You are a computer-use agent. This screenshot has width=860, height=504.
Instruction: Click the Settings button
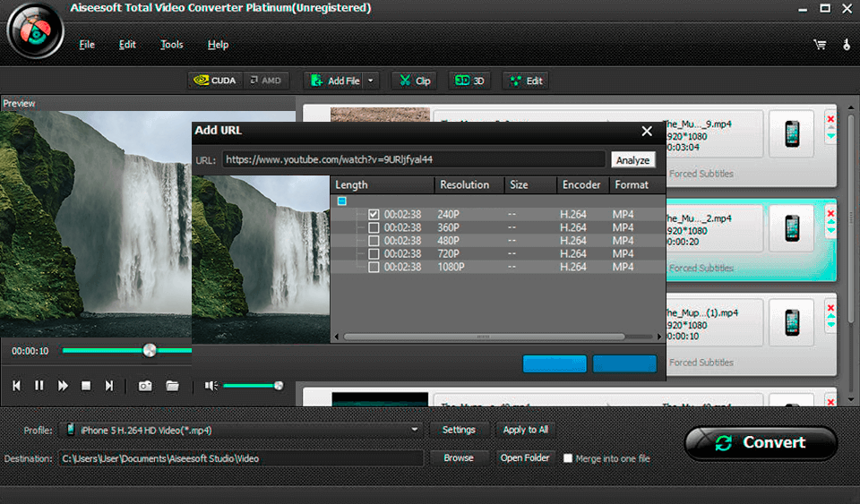pyautogui.click(x=459, y=430)
